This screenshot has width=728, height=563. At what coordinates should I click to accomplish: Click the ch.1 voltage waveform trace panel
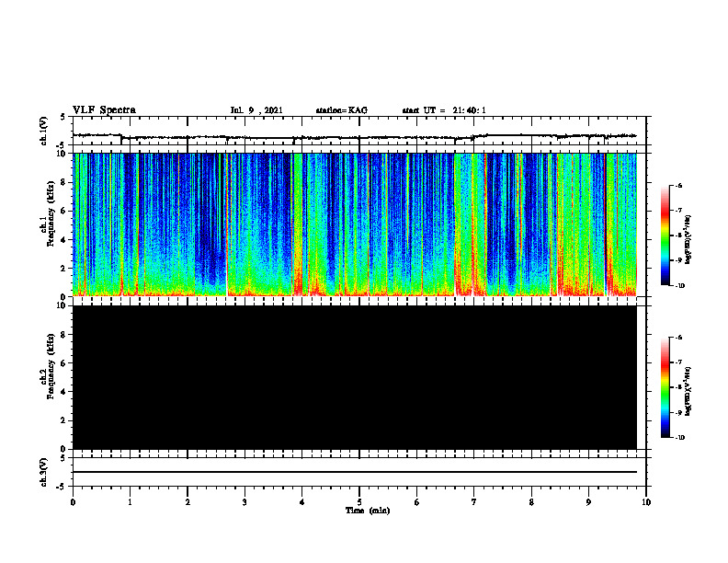pos(358,131)
